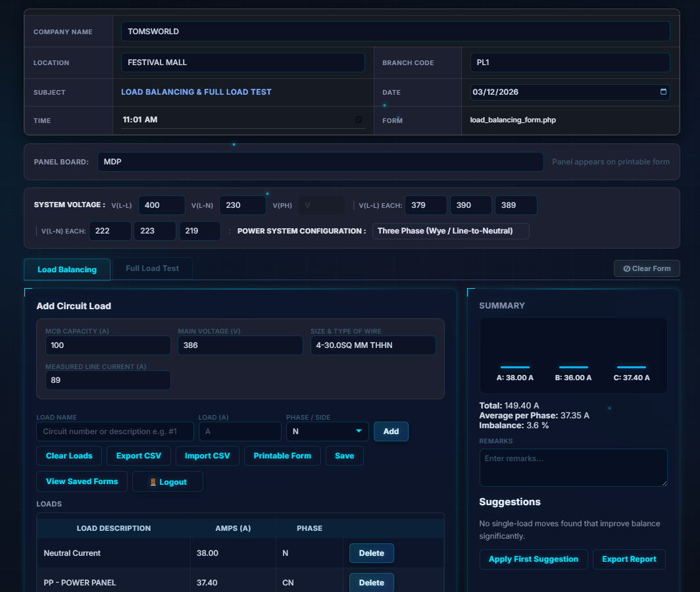Focus the Load Name input field
This screenshot has width=700, height=592.
tap(115, 432)
